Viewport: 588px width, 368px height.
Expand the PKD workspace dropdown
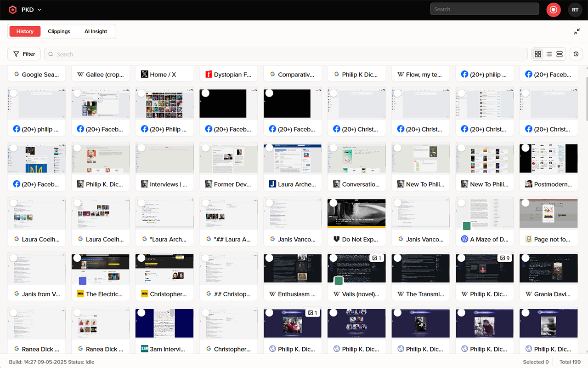[x=39, y=9]
